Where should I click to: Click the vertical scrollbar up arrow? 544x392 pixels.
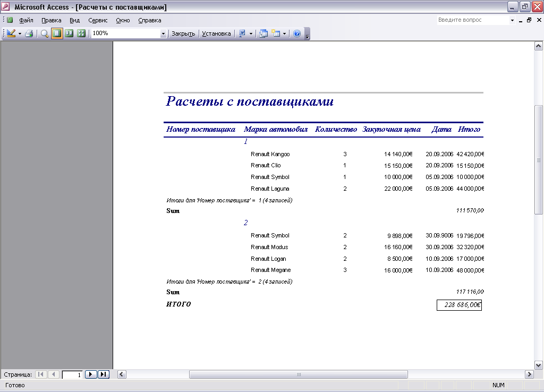pos(539,46)
